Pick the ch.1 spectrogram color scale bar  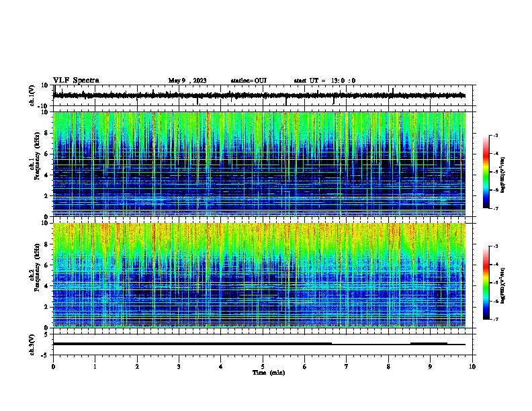486,172
